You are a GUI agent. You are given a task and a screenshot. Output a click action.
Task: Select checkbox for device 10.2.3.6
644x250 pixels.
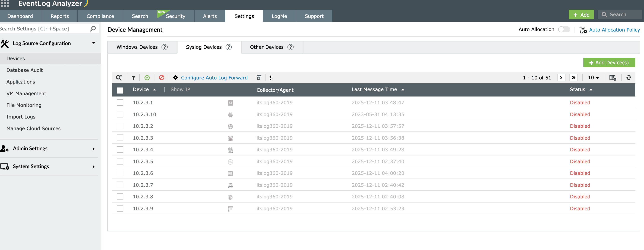(x=120, y=173)
